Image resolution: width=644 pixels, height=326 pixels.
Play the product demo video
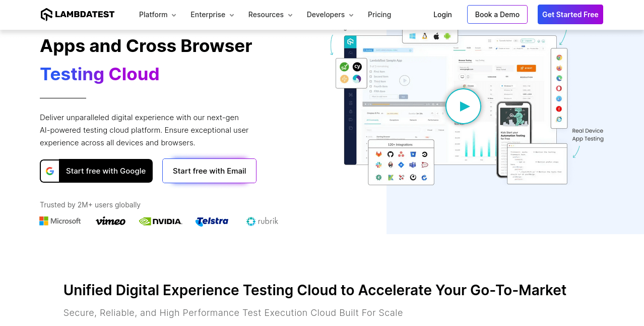463,106
